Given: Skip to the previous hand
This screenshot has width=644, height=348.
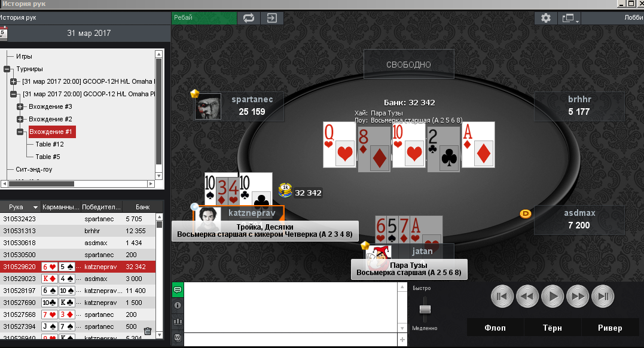Looking at the screenshot, I should tap(502, 296).
